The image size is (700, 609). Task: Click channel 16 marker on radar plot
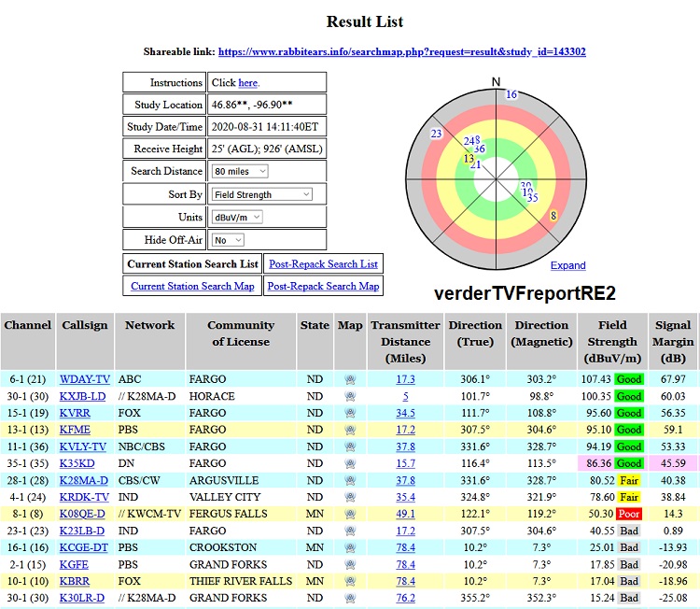pos(511,94)
